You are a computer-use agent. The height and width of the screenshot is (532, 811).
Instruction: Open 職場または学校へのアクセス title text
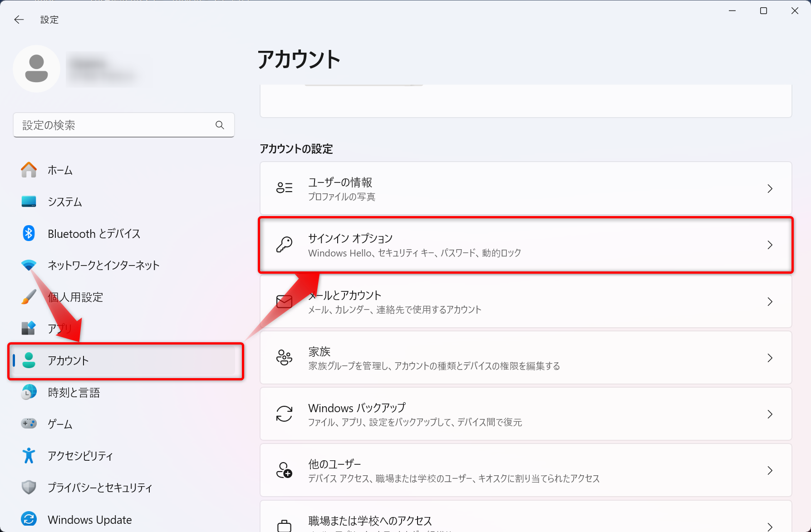(370, 521)
